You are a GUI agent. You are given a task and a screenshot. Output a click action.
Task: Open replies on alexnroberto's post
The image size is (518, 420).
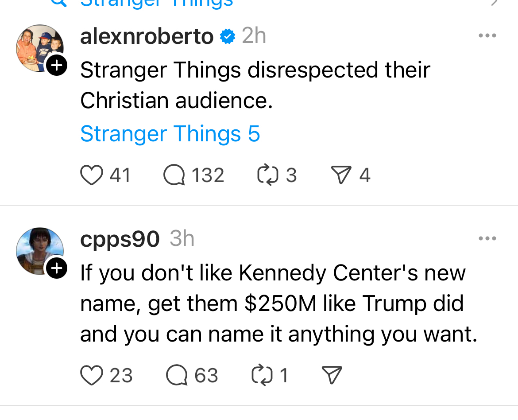[x=174, y=175]
